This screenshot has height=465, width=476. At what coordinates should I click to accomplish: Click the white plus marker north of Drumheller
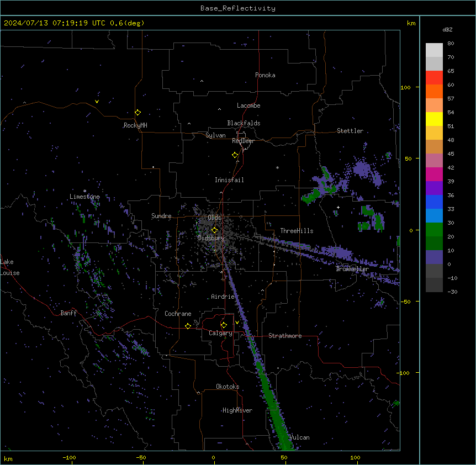pos(338,207)
